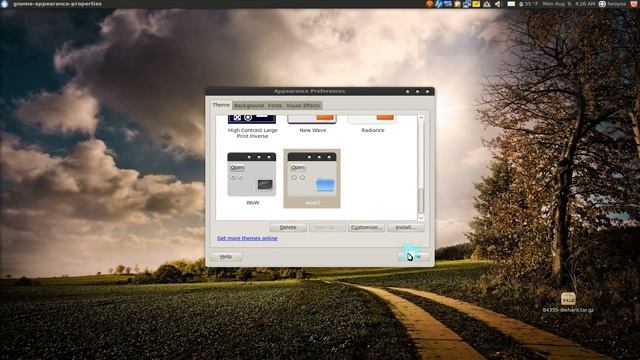The height and width of the screenshot is (360, 640).
Task: Click the orange tray icon in the top panel
Action: point(429,4)
